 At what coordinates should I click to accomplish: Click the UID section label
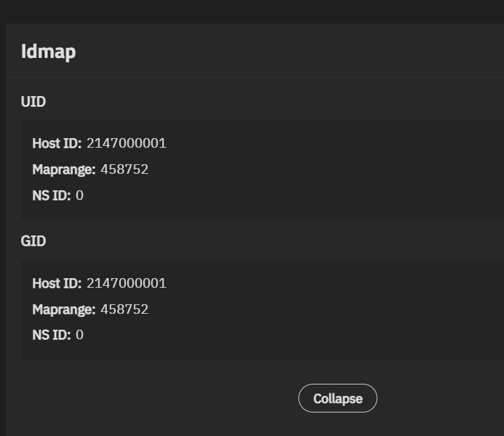tap(33, 102)
